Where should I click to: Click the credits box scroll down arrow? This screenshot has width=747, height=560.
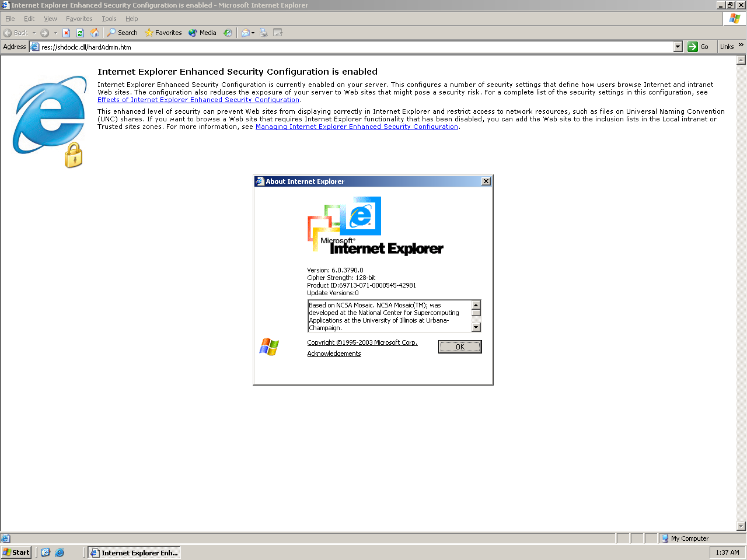coord(476,327)
